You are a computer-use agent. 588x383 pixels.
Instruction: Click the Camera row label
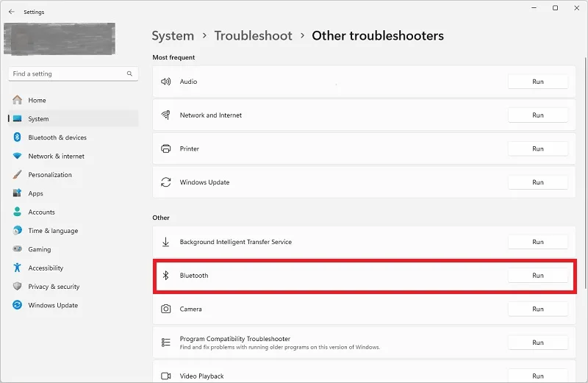click(190, 309)
